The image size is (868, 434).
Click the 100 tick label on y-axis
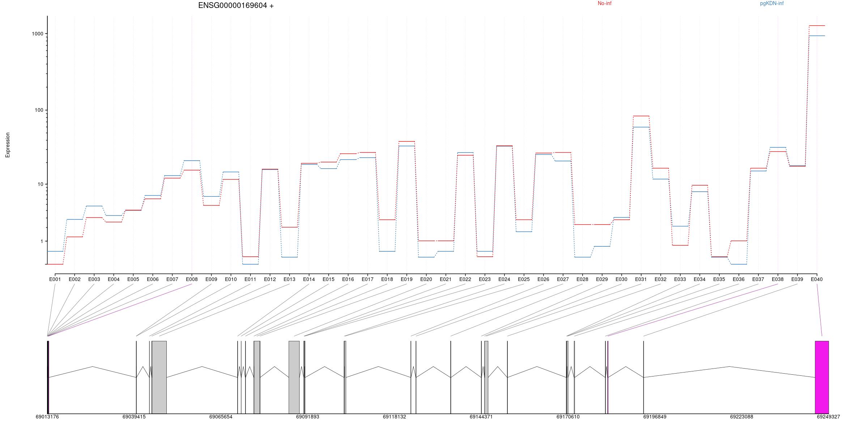[39, 110]
